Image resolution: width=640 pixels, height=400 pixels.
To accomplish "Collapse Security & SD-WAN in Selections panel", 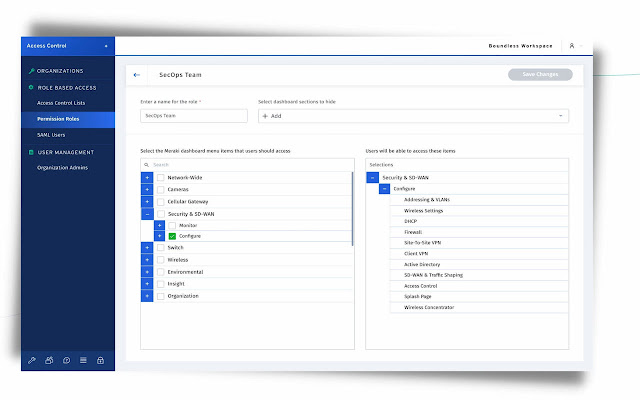I will click(372, 178).
